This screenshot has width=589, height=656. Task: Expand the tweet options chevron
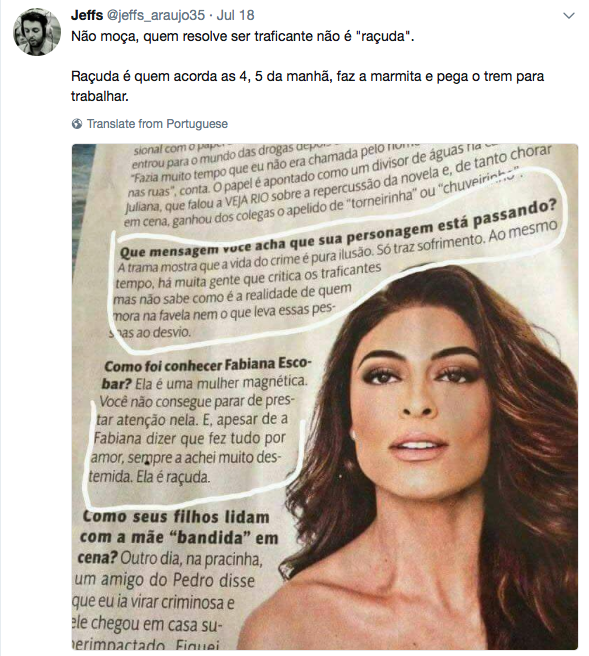569,16
